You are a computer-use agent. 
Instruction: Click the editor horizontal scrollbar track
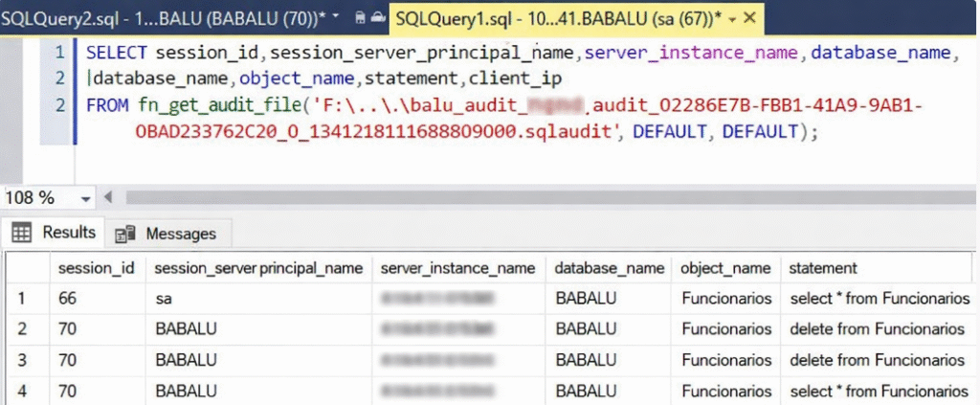[536, 198]
